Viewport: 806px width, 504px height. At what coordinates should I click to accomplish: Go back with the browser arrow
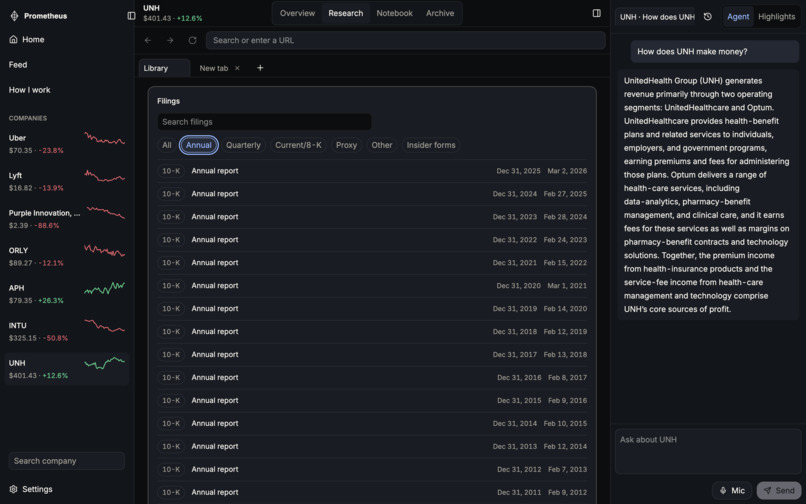[x=148, y=40]
